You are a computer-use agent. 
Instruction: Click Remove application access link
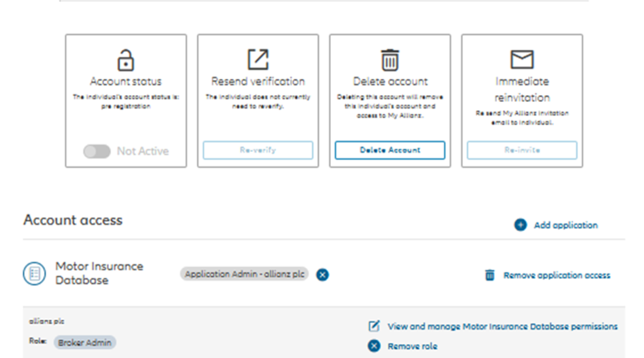click(557, 275)
